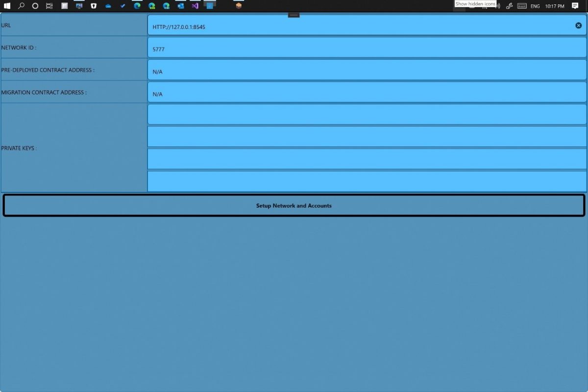Viewport: 588px width, 392px height.
Task: Click the ENG language indicator
Action: pos(535,6)
